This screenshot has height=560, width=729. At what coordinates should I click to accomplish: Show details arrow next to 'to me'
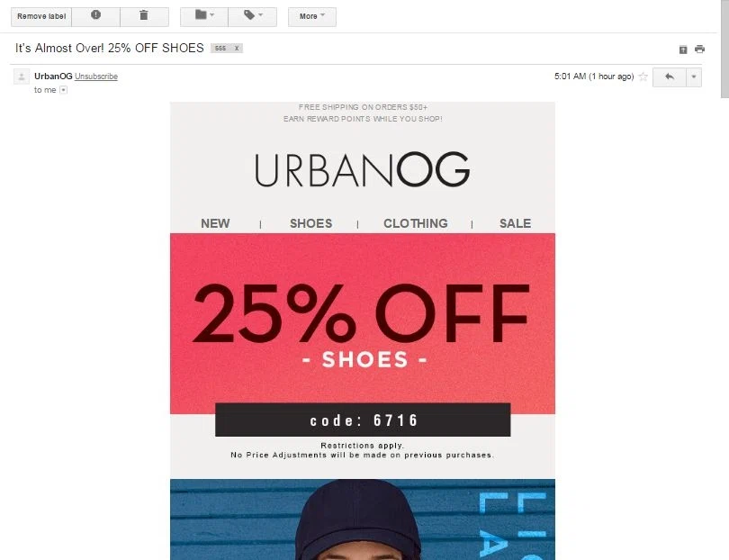(x=64, y=90)
